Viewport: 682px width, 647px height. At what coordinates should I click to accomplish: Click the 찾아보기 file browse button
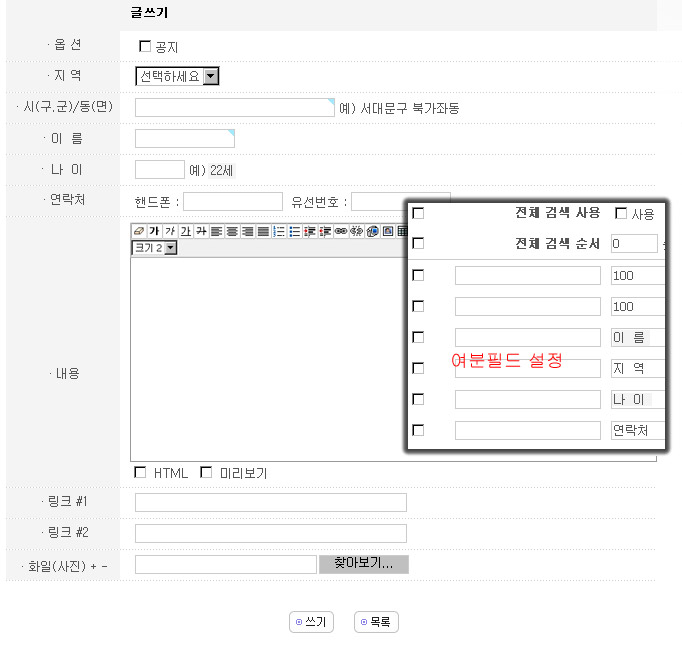(x=363, y=564)
